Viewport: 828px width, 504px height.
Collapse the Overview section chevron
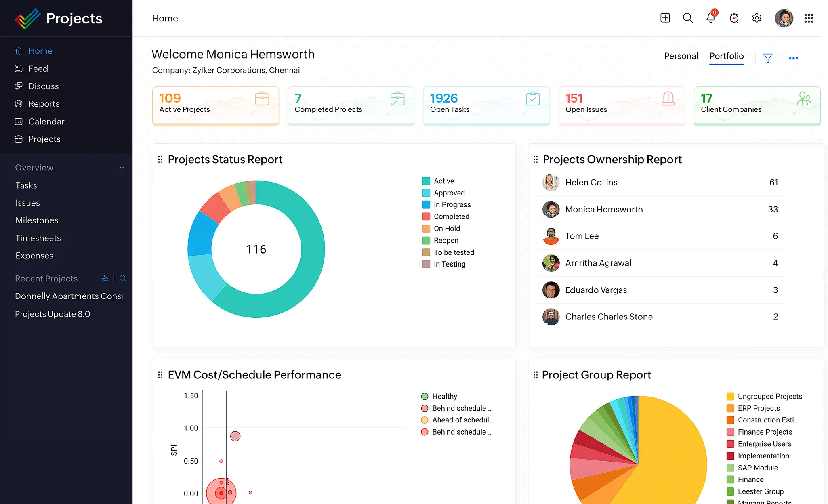pyautogui.click(x=122, y=168)
